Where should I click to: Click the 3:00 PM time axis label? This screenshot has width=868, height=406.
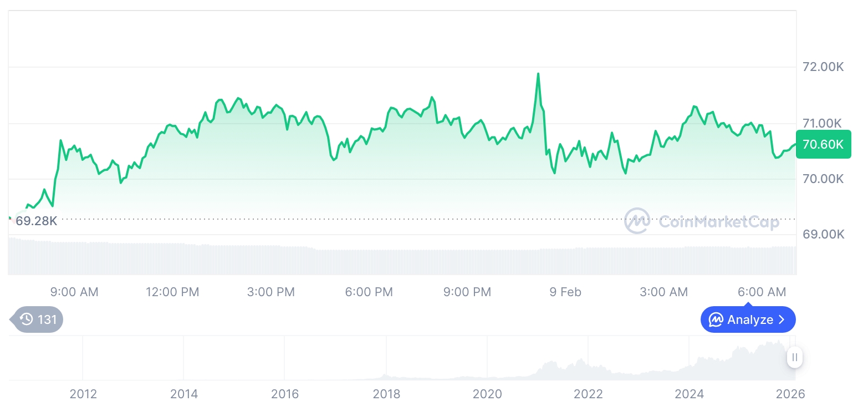[x=270, y=292]
